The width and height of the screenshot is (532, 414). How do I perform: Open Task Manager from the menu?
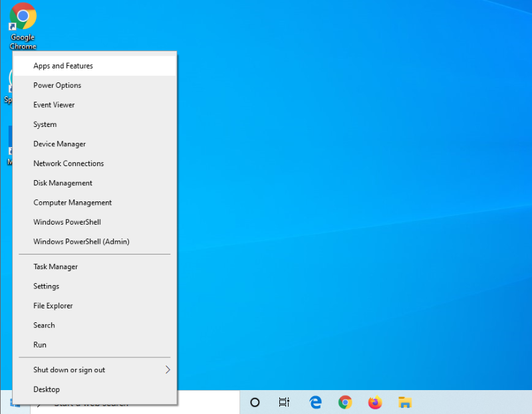[x=55, y=266]
